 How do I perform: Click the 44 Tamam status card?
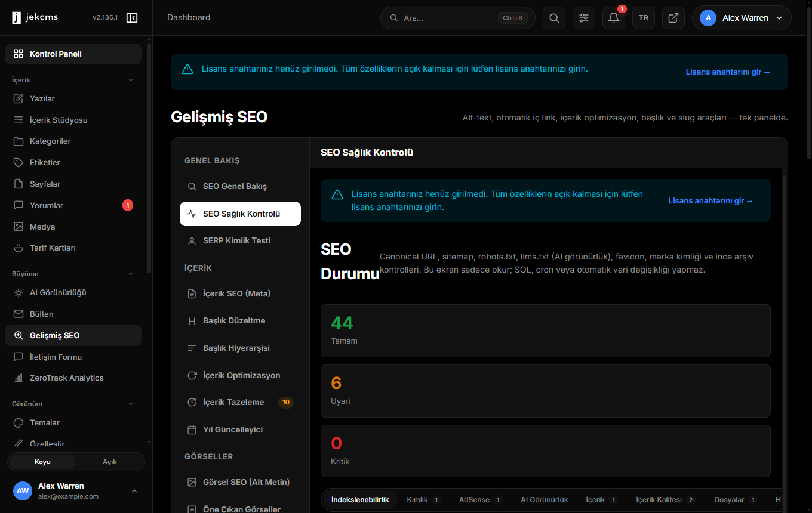(x=546, y=330)
